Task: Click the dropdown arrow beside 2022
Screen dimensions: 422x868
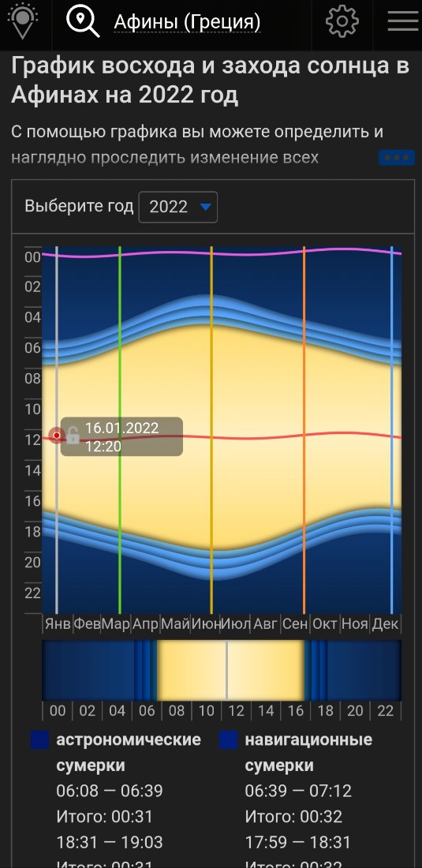Action: point(205,207)
